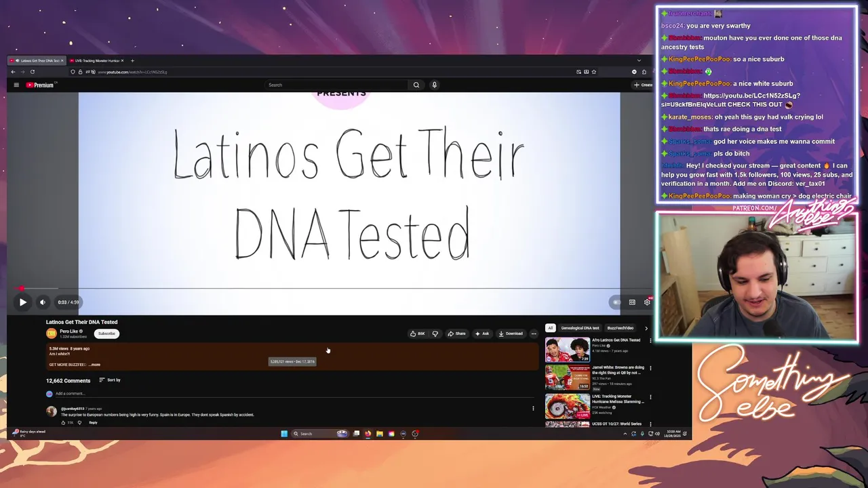Download the video

click(511, 333)
